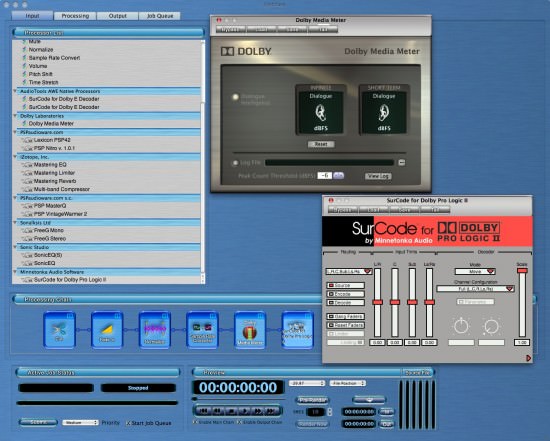Select the Strip processor in the processing chain
This screenshot has width=550, height=441.
point(59,330)
